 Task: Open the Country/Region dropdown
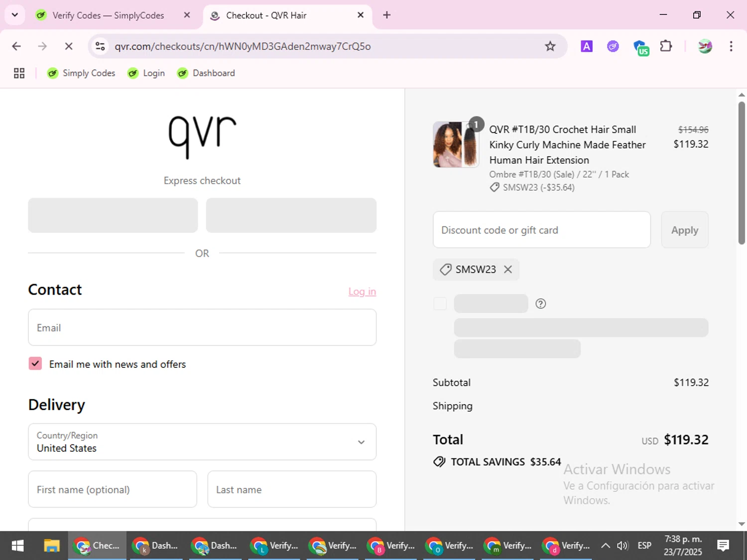point(202,442)
